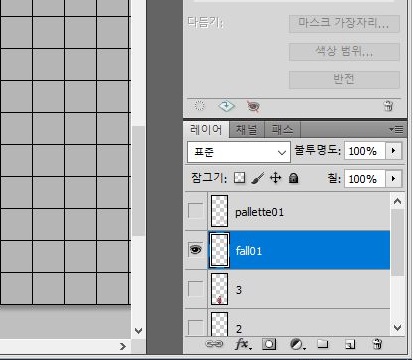Viewport: 413px width, 360px height.
Task: Delete layer with Layers panel trash icon
Action: tap(377, 344)
